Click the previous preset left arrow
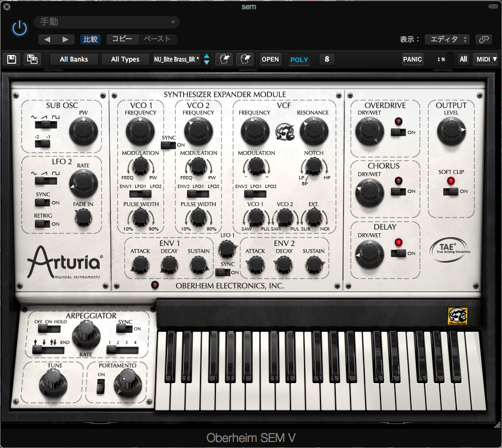Screen dimensions: 502x448 [x=47, y=39]
